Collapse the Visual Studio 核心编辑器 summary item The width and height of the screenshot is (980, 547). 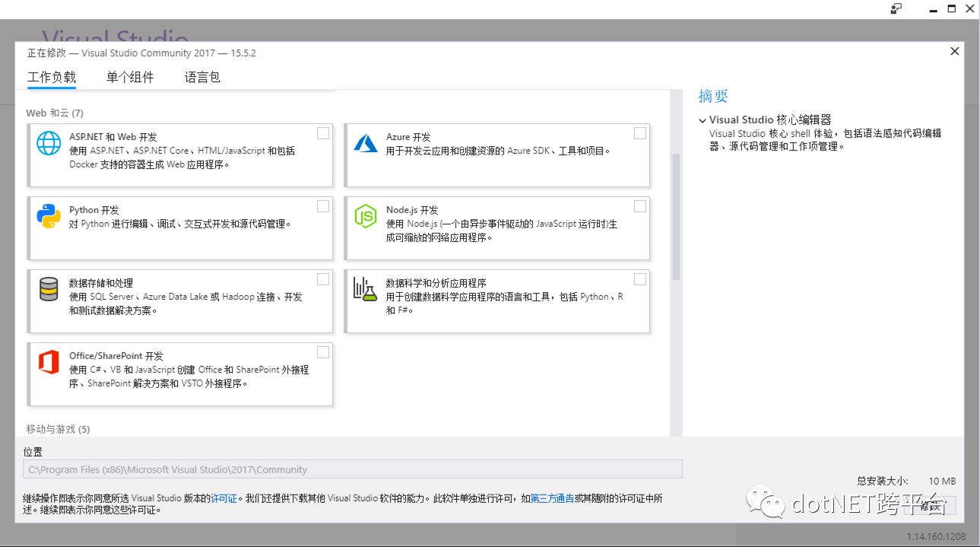tap(702, 120)
